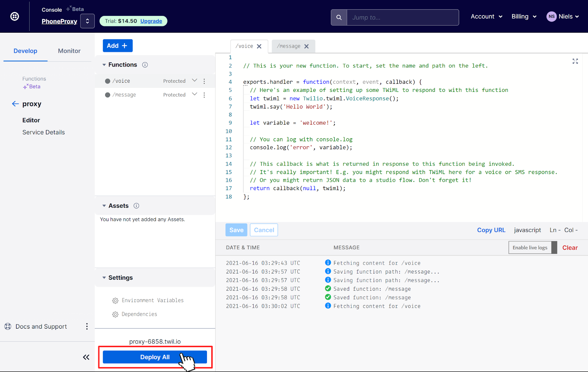Click line 12 console.log code
588x372 pixels.
click(x=301, y=147)
